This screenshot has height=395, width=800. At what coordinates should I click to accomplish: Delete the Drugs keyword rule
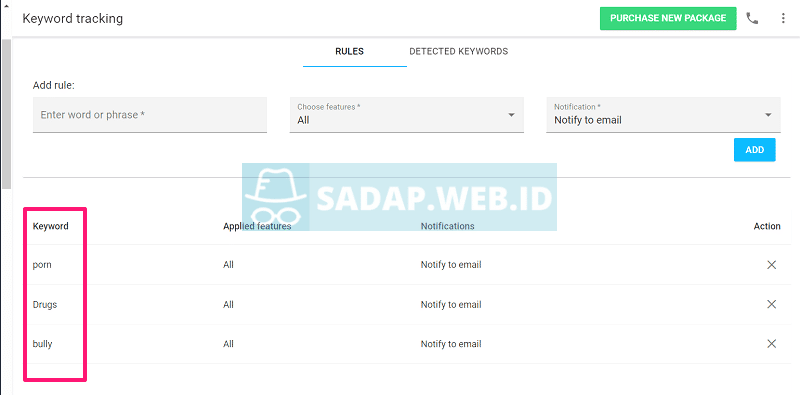(771, 304)
